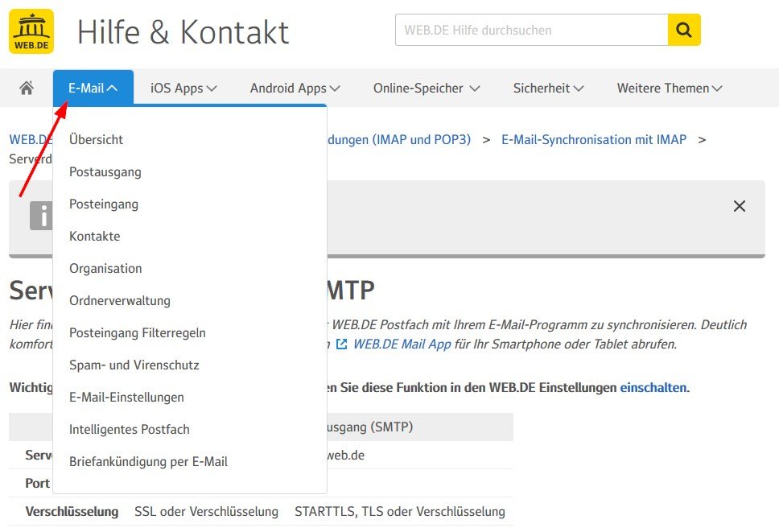
Task: Go to the home page icon
Action: point(27,88)
